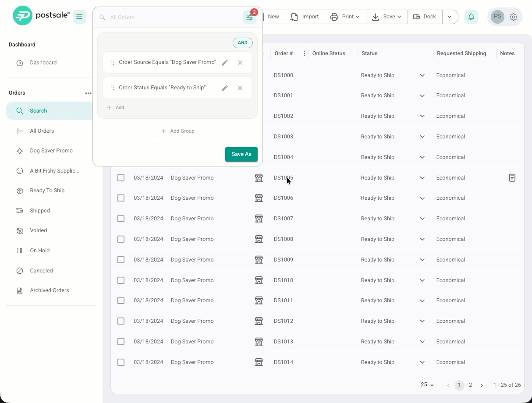Screen dimensions: 532x403
Task: Click the store icon on row DS1006
Action: point(259,198)
